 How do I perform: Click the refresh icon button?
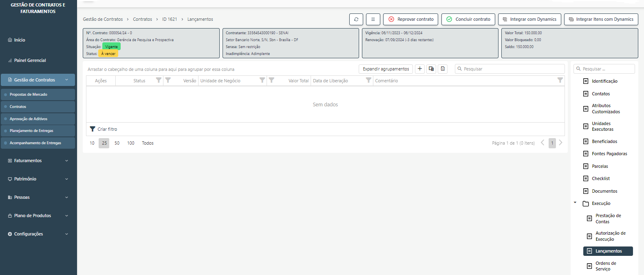[356, 19]
